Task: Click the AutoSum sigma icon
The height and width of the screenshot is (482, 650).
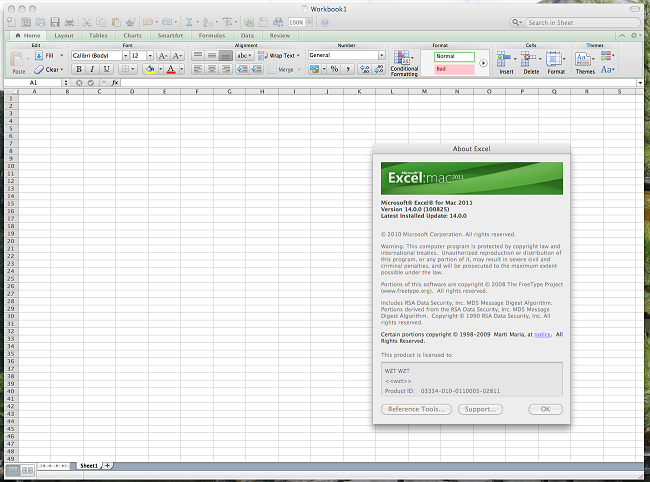Action: click(x=189, y=22)
